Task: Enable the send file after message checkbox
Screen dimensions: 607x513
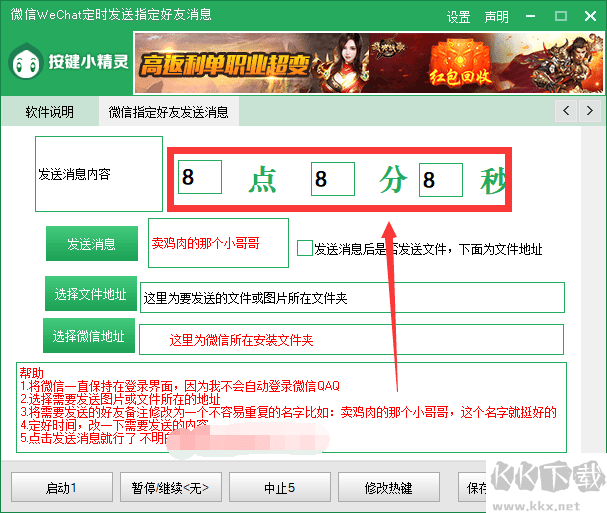Action: click(x=305, y=248)
